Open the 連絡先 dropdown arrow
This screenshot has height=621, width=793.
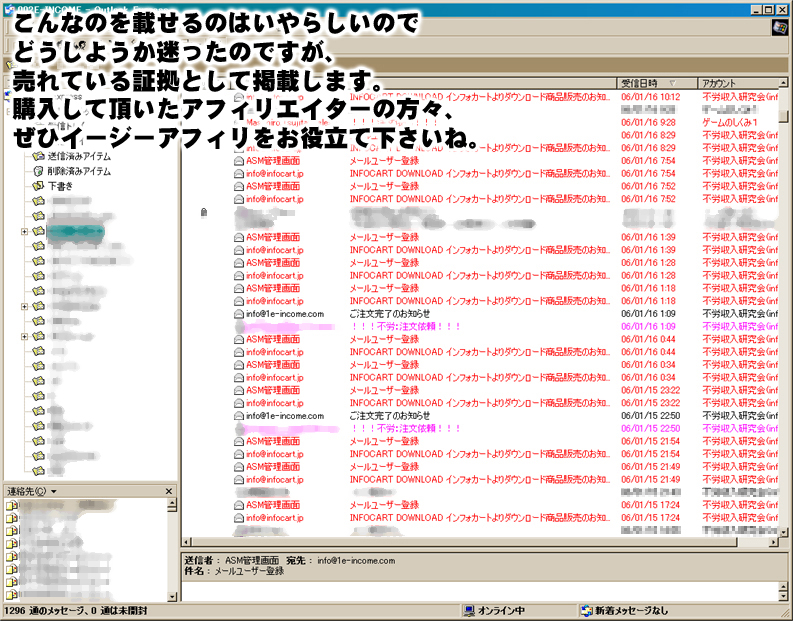click(x=54, y=492)
